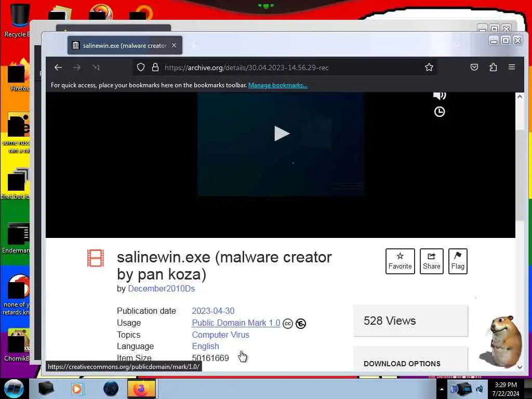Click the archive.org address bar

pyautogui.click(x=284, y=68)
